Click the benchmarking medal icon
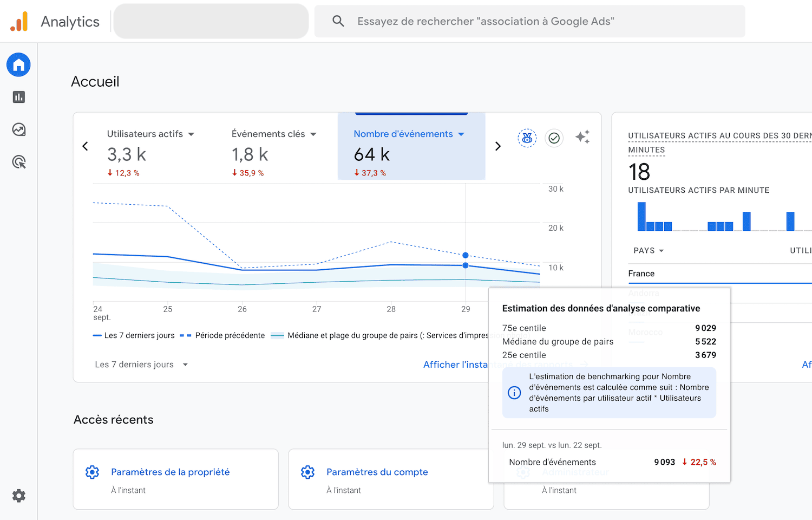 [x=527, y=138]
